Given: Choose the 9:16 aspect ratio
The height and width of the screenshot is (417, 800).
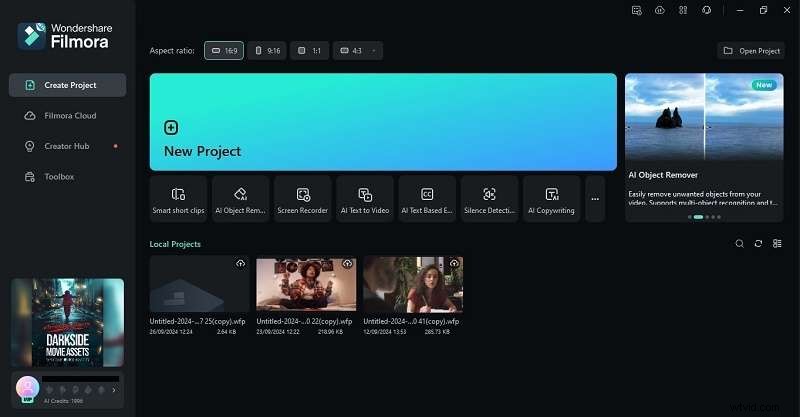Looking at the screenshot, I should 267,50.
